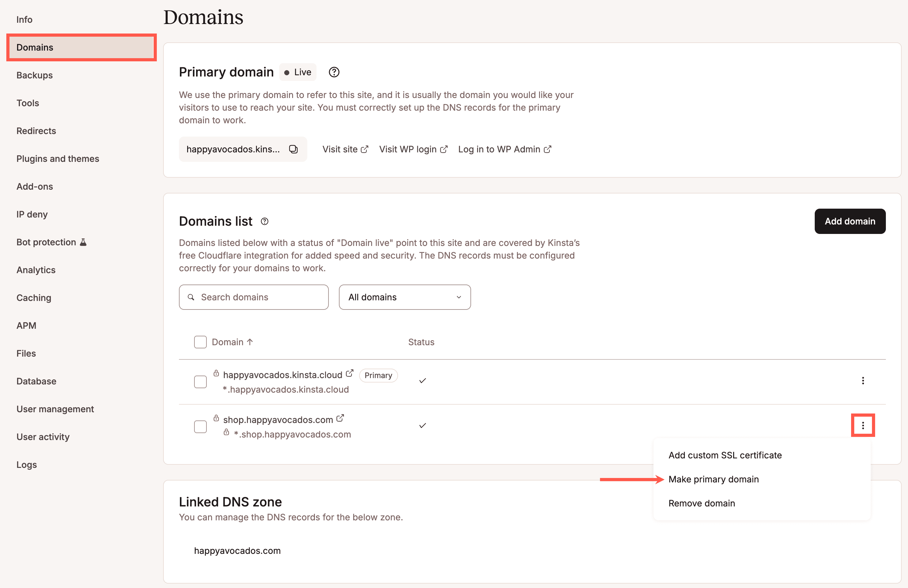Focus the Search domains input field
The height and width of the screenshot is (588, 908).
tap(254, 297)
